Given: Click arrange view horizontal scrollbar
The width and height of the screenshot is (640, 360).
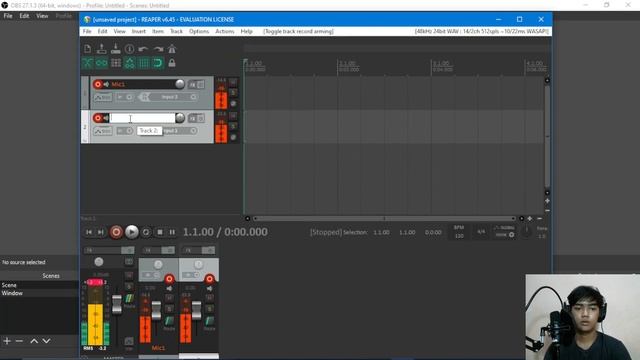Looking at the screenshot, I should click(x=384, y=219).
